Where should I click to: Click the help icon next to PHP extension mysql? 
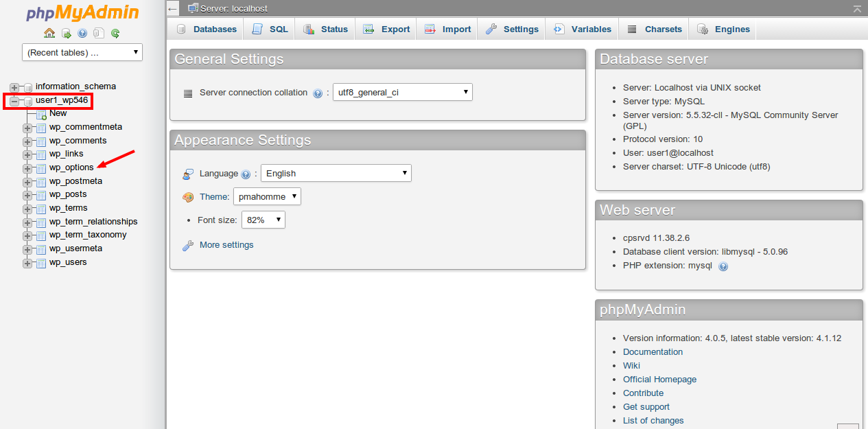pos(723,266)
